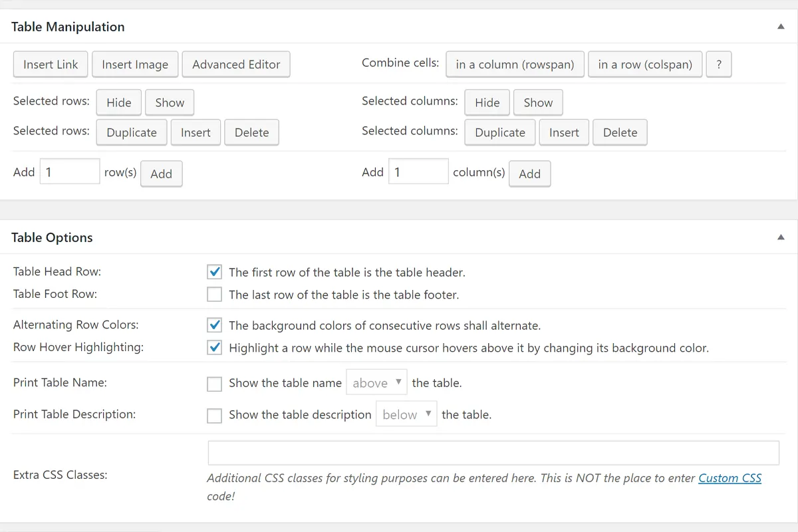Hide the selected rows
This screenshot has width=798, height=532.
pyautogui.click(x=119, y=102)
